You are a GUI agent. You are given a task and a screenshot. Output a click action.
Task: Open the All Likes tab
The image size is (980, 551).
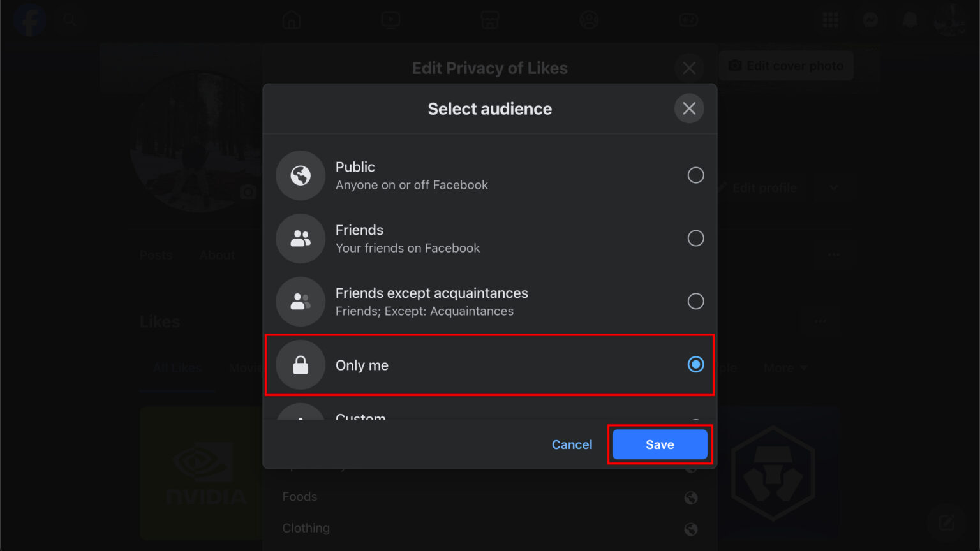pyautogui.click(x=177, y=367)
